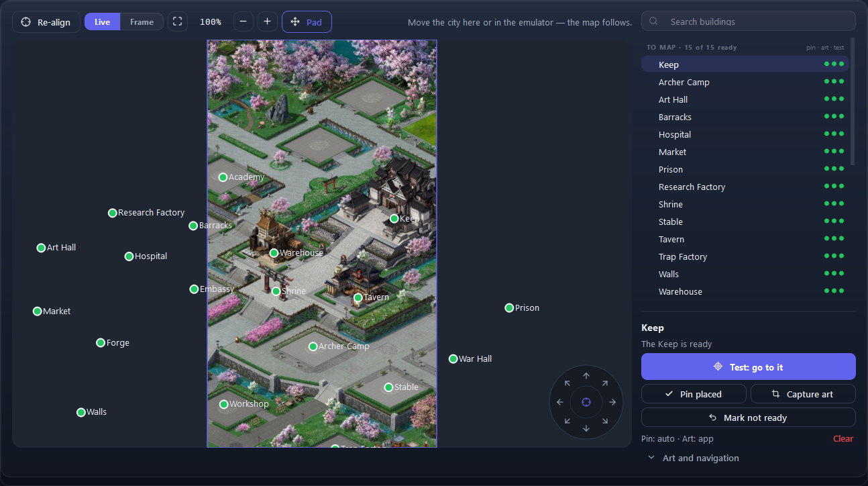Select Archer Camp in the list
Viewport: 868px width, 486px height.
745,82
